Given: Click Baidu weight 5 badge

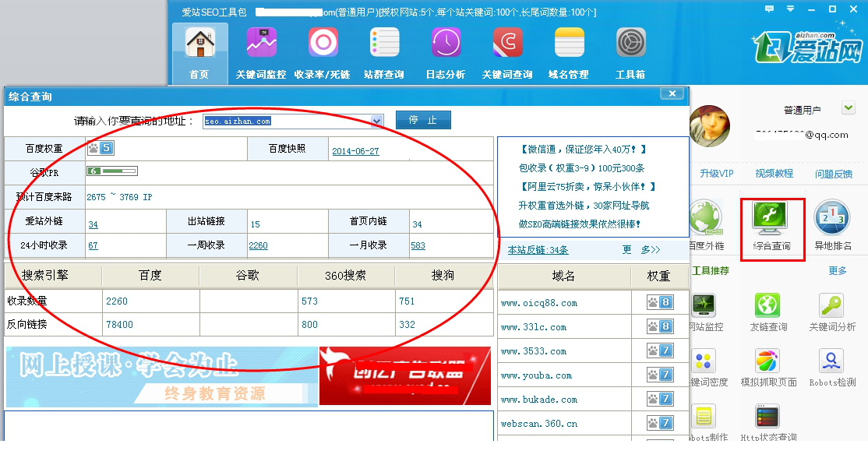Looking at the screenshot, I should click(x=101, y=148).
